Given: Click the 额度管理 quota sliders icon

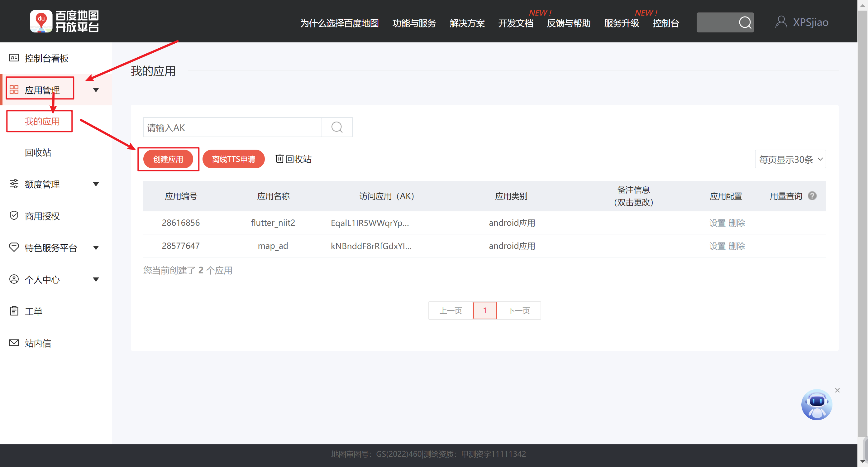Looking at the screenshot, I should point(14,184).
